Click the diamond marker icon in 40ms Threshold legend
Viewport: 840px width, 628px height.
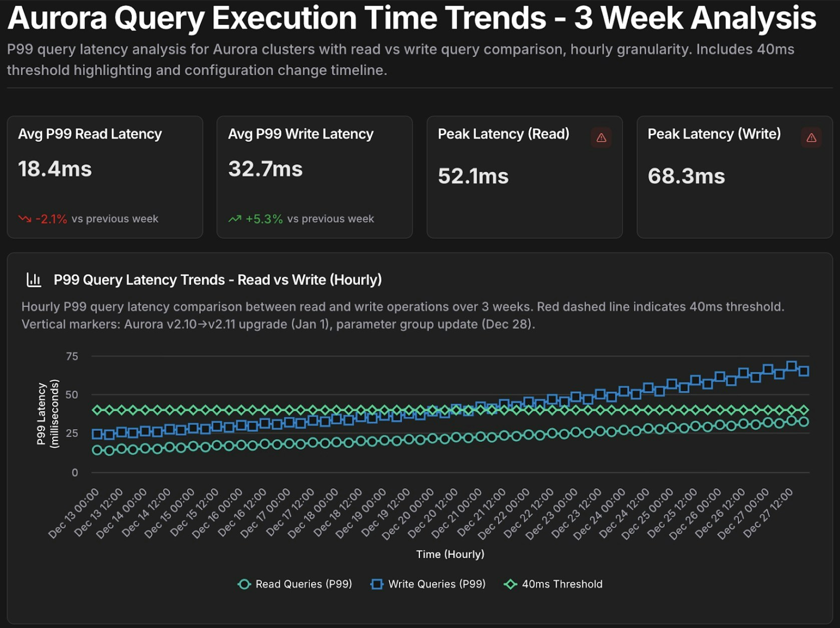[510, 584]
